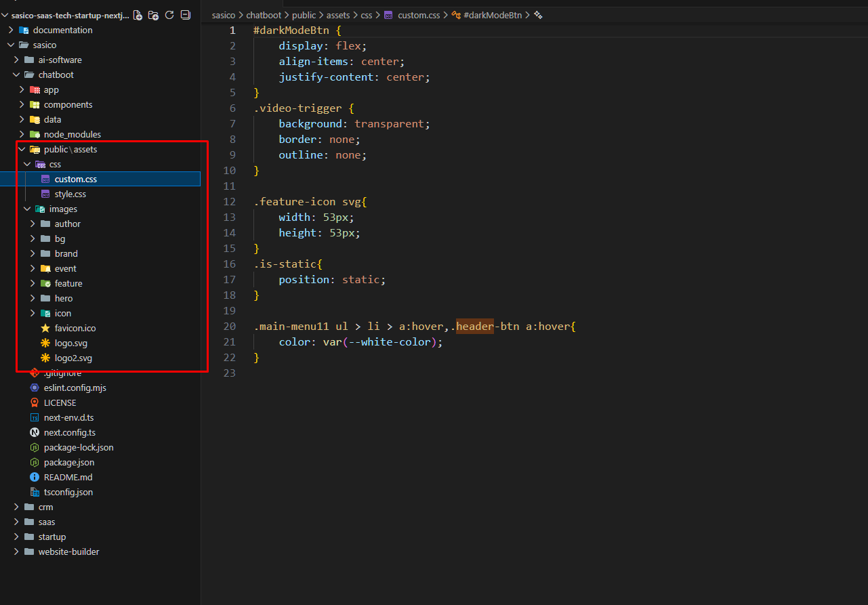Collapse the images folder chevron
The height and width of the screenshot is (605, 868).
point(27,209)
